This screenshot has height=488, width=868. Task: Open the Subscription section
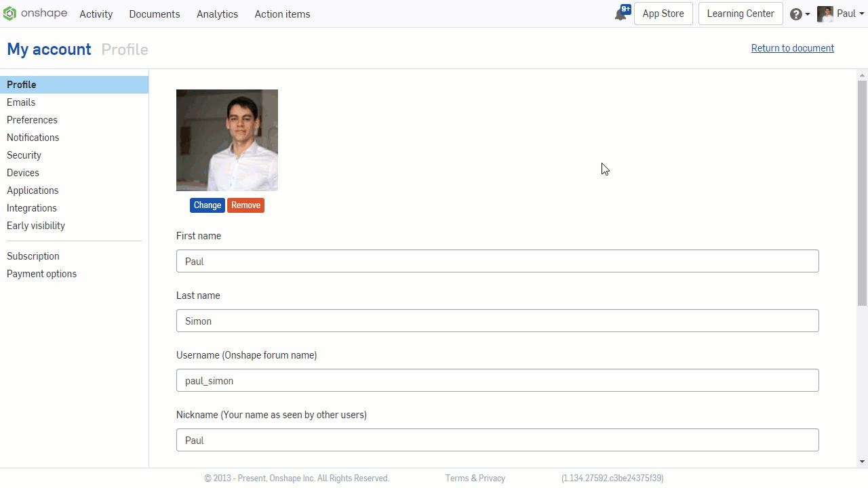[x=33, y=256]
